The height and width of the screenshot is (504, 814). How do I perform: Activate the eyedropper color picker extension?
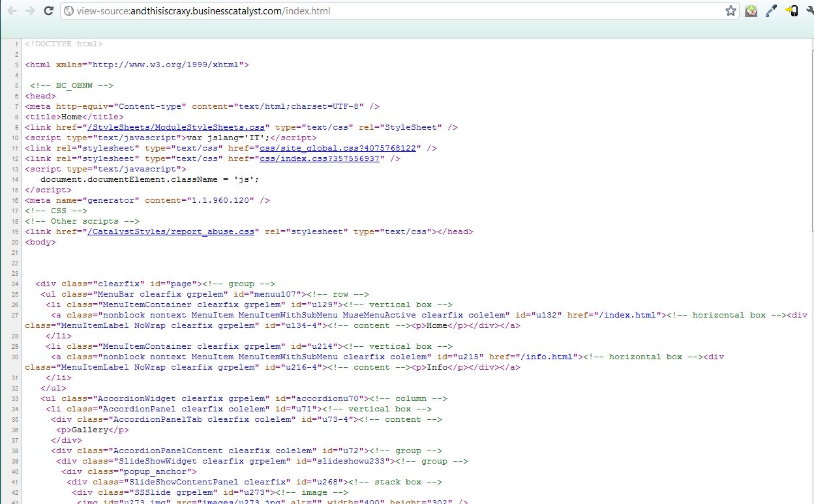771,10
